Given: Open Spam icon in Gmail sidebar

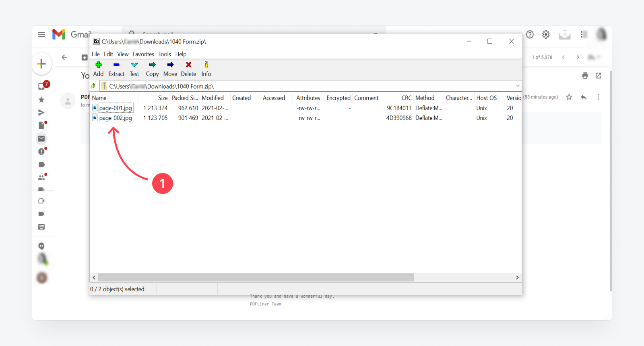Looking at the screenshot, I should (x=41, y=151).
